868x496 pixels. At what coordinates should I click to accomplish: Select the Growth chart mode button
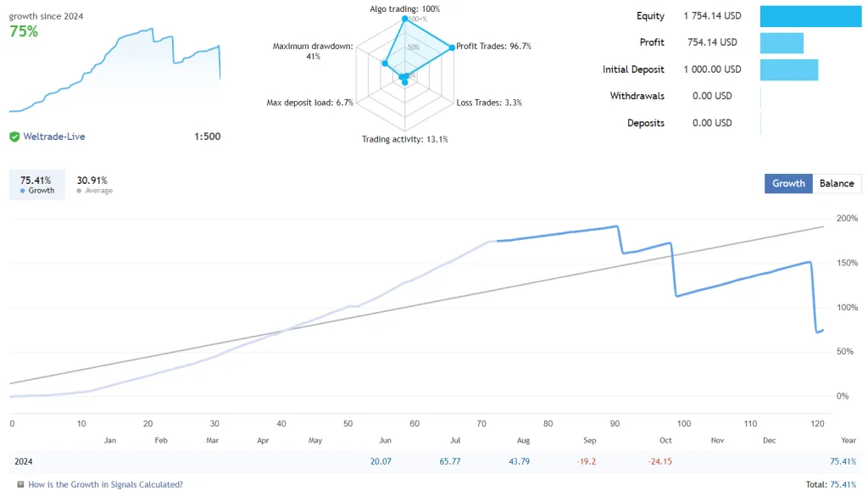click(788, 183)
